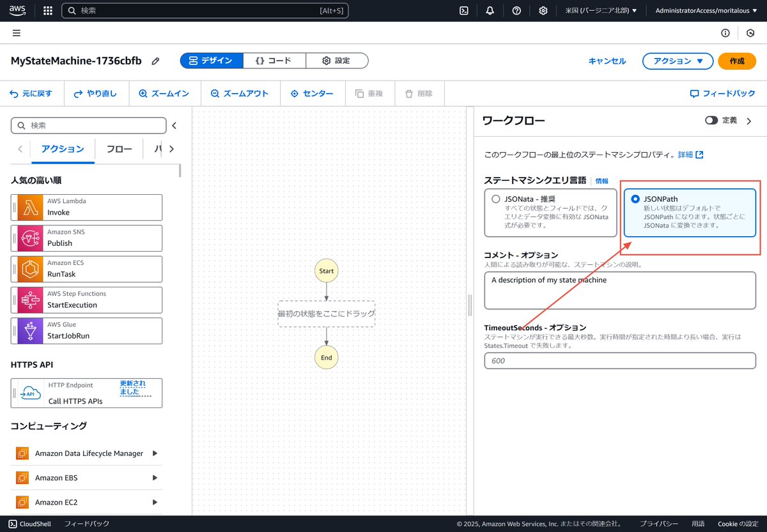Collapse the states browser panel
This screenshot has height=532, width=767.
[174, 126]
